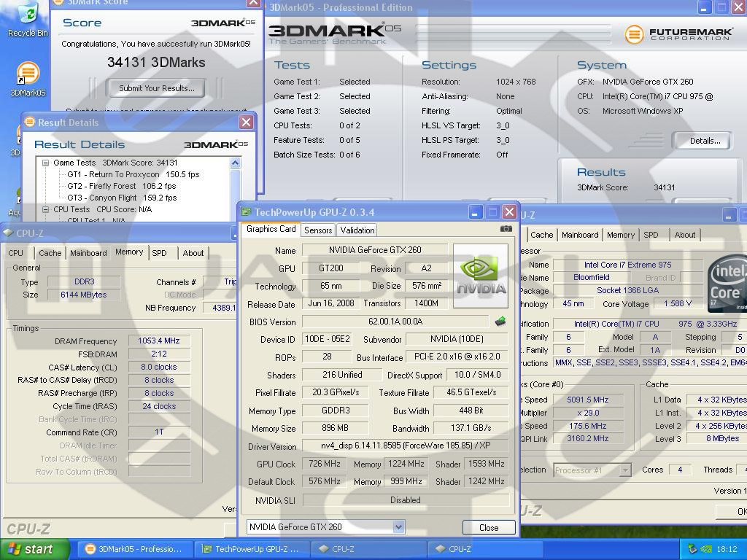Click the taskbar clock showing 18:12
The width and height of the screenshot is (747, 560).
click(x=727, y=549)
